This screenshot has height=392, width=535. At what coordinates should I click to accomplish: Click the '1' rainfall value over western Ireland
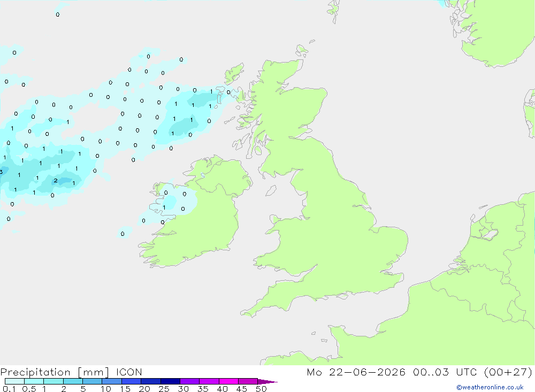(x=164, y=207)
